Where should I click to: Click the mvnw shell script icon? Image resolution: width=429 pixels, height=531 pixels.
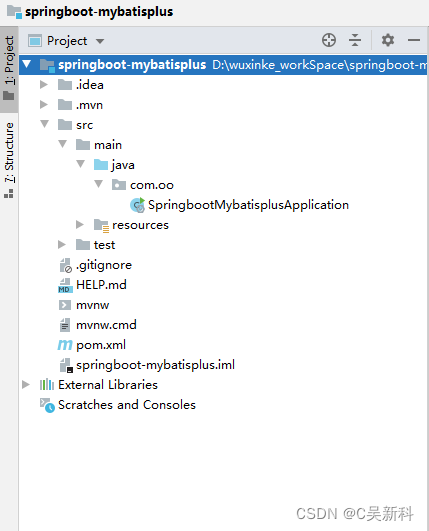coord(65,305)
